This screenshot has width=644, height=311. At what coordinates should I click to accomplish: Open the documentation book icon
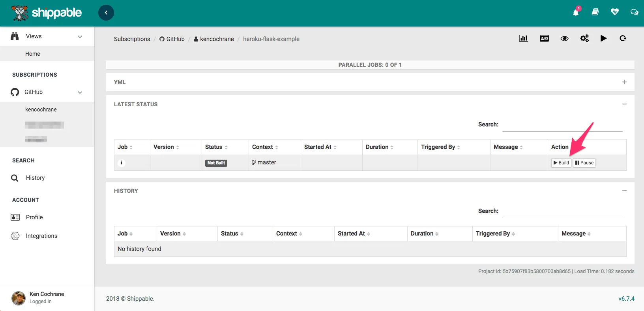(x=595, y=12)
